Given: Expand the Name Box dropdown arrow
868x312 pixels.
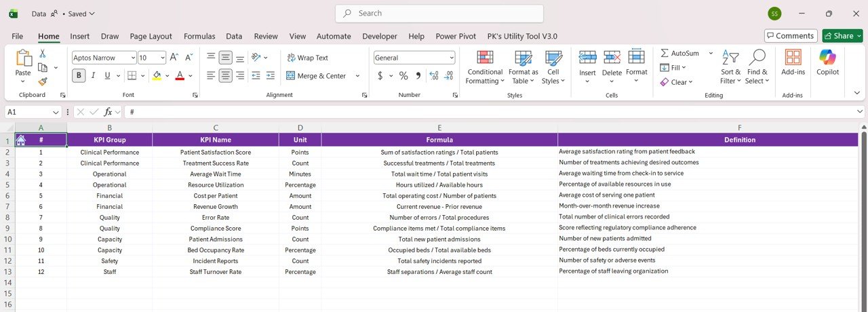Looking at the screenshot, I should point(56,112).
